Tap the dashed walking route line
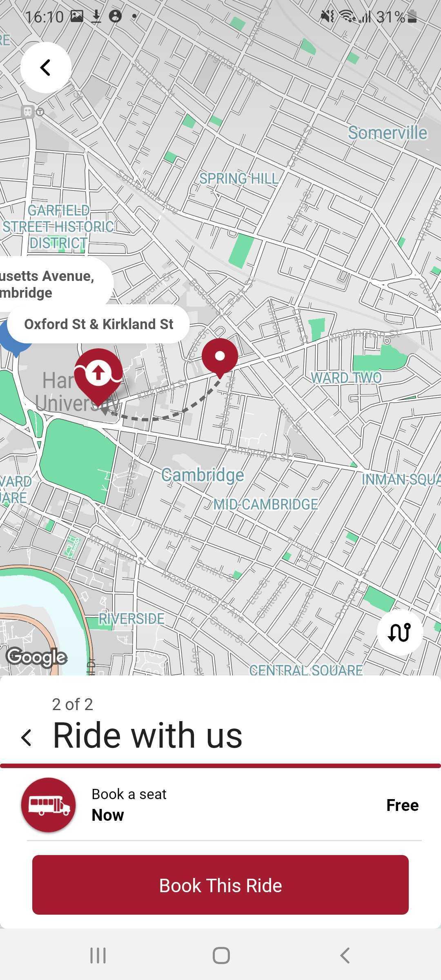441x980 pixels. pyautogui.click(x=163, y=410)
